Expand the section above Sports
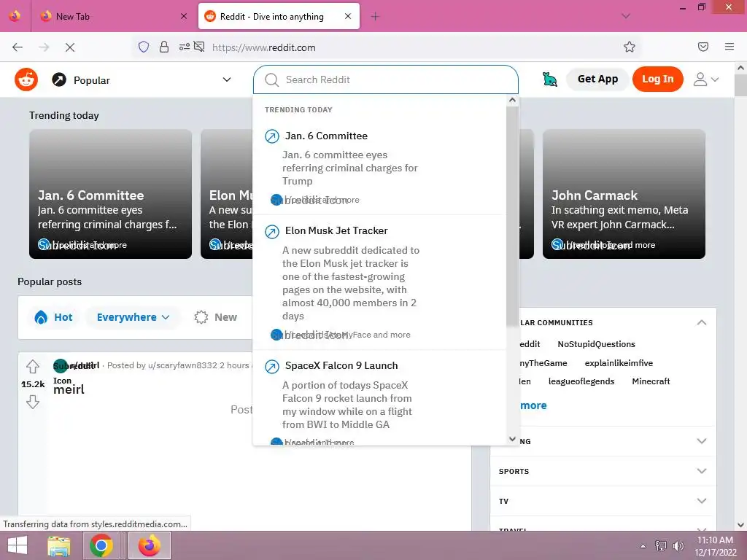The image size is (747, 560). (603, 441)
